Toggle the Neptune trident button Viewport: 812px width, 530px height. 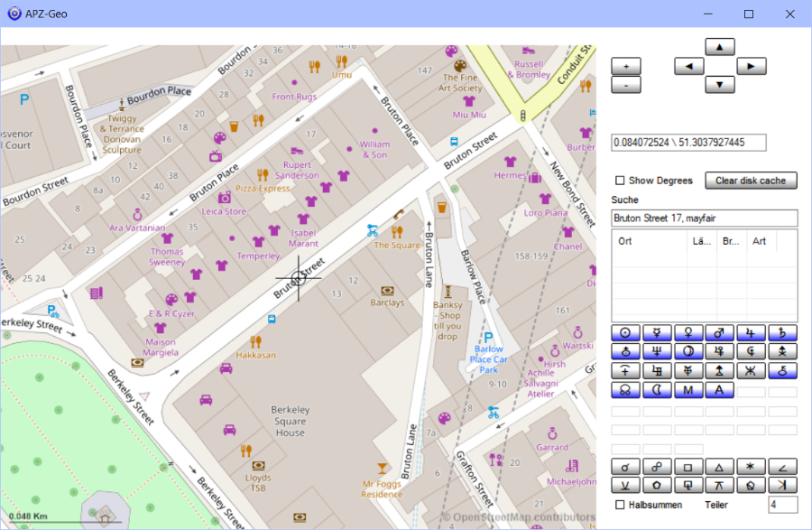[x=657, y=352]
